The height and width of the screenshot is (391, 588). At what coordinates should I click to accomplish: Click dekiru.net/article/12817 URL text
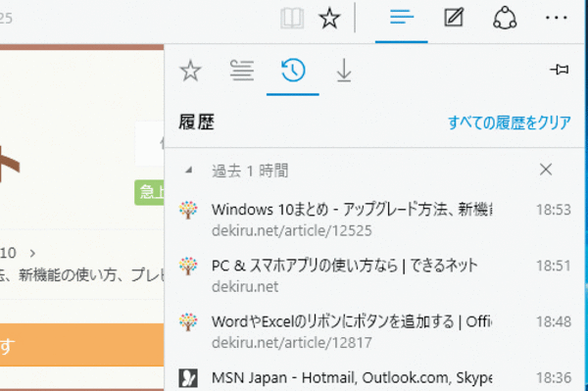(292, 343)
